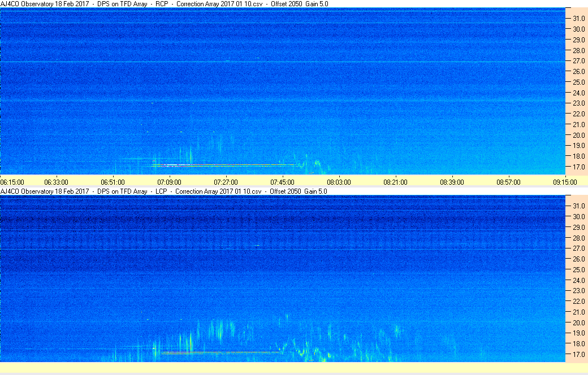Click the 07:27:00 time axis label

(226, 182)
